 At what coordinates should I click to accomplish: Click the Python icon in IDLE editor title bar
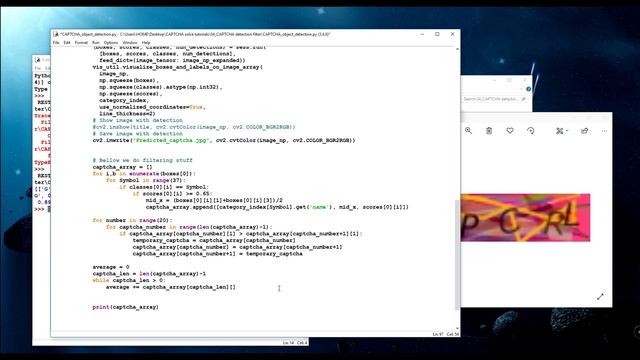[56, 34]
